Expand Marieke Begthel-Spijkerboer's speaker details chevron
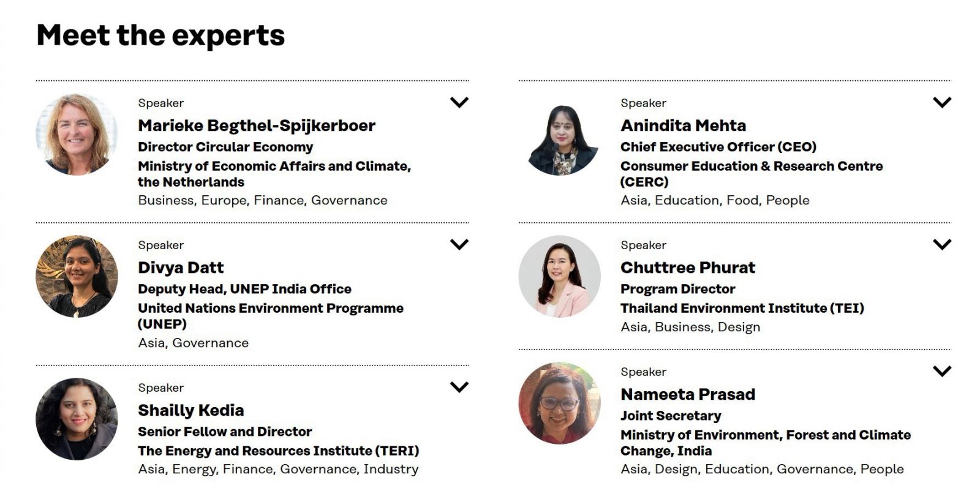Image resolution: width=980 pixels, height=491 pixels. tap(459, 102)
